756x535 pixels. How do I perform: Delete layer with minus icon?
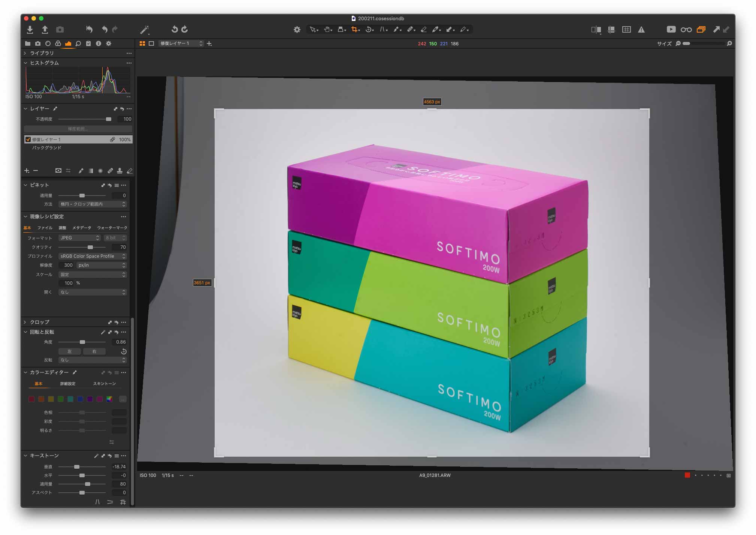(x=36, y=171)
